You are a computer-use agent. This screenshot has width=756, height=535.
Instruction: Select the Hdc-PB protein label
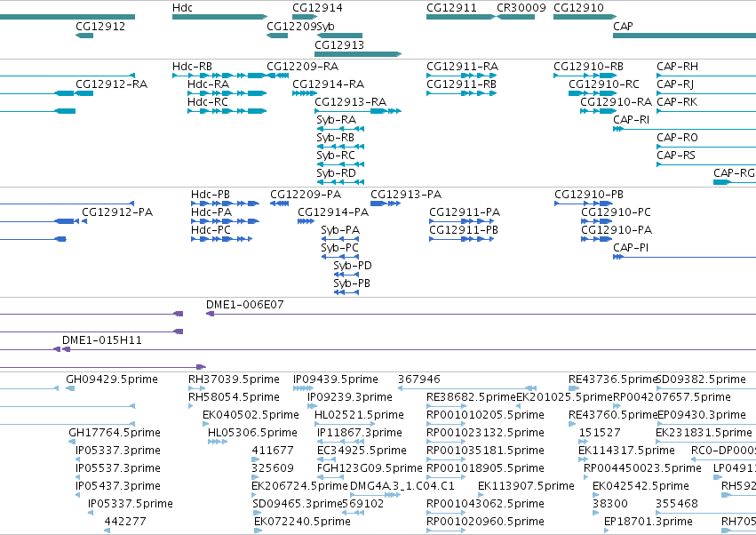click(211, 195)
